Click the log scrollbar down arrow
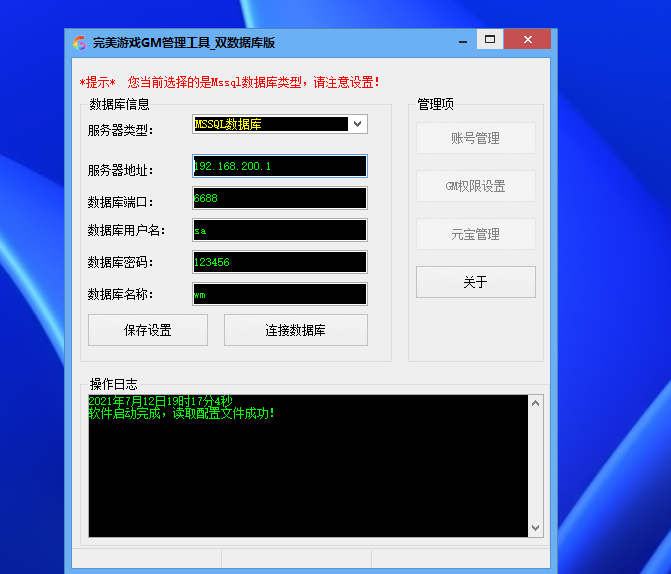The height and width of the screenshot is (574, 671). pos(535,528)
